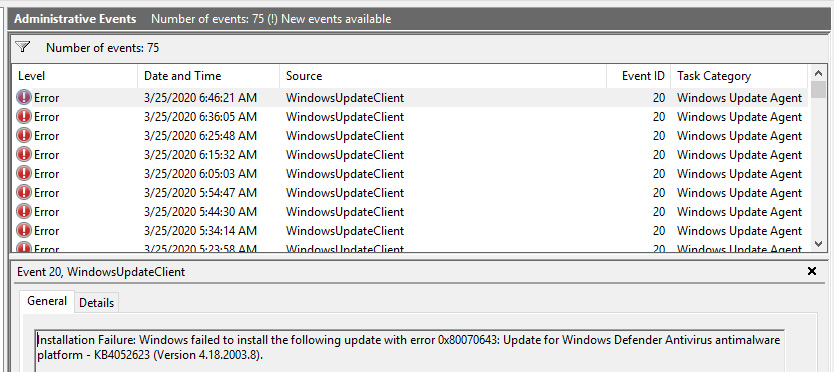Viewport: 834px width, 372px height.
Task: Click the New events available notice
Action: click(x=336, y=19)
